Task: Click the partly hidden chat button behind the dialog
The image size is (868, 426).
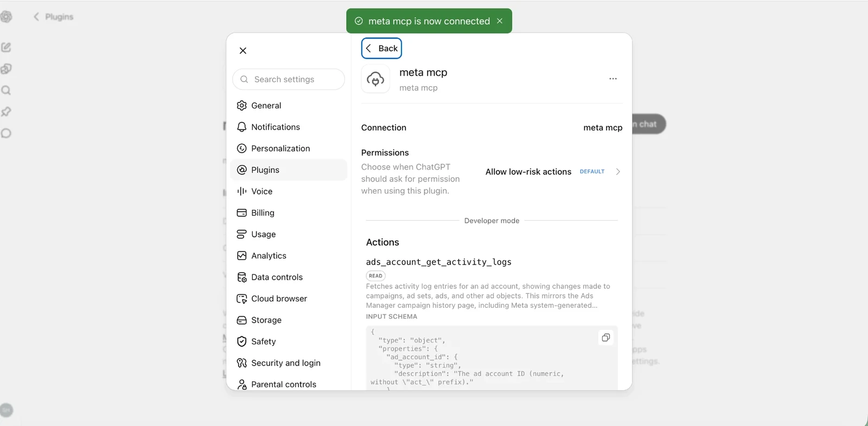Action: 649,124
